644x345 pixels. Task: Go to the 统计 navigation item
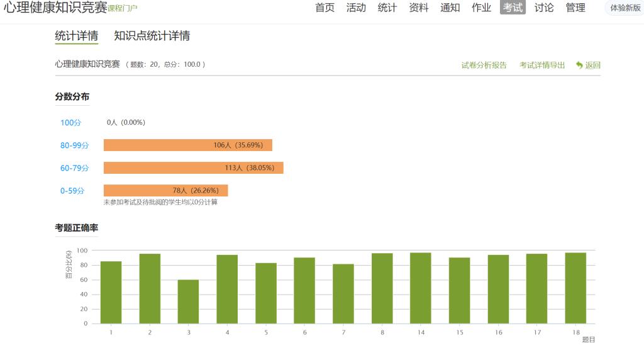(x=387, y=8)
